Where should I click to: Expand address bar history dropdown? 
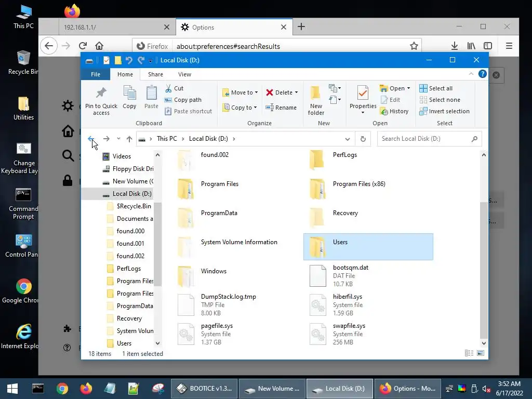pos(348,139)
